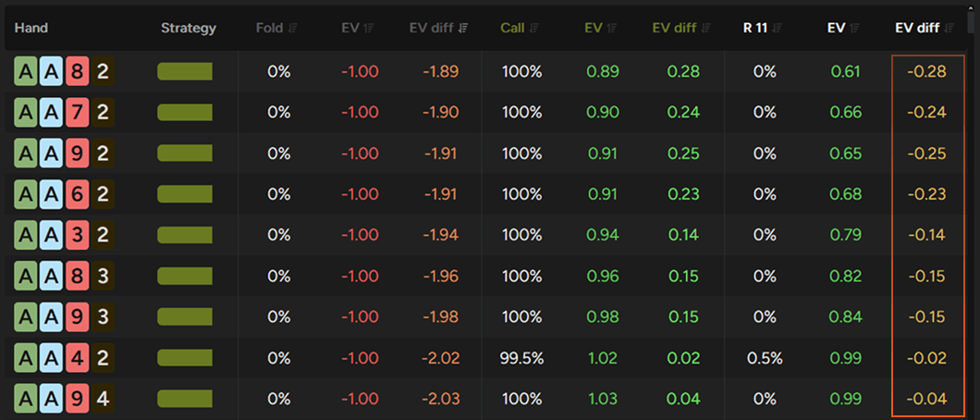This screenshot has height=420, width=980.
Task: Click the sort icon next to R 11
Action: tap(778, 28)
